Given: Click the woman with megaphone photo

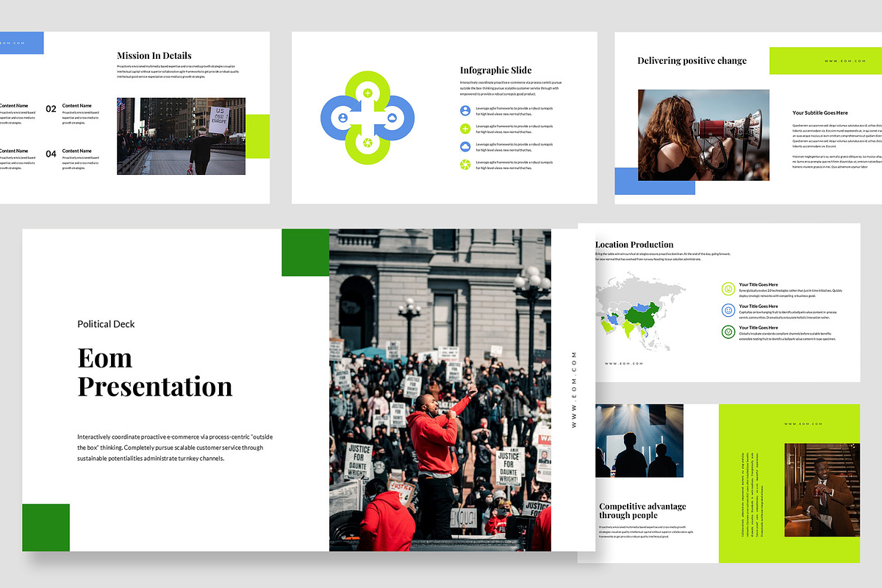Looking at the screenshot, I should click(x=703, y=135).
